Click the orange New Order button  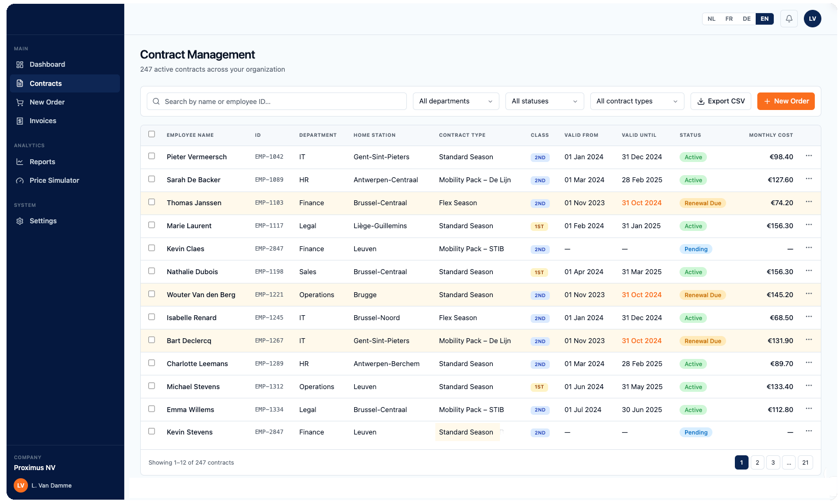(x=786, y=101)
